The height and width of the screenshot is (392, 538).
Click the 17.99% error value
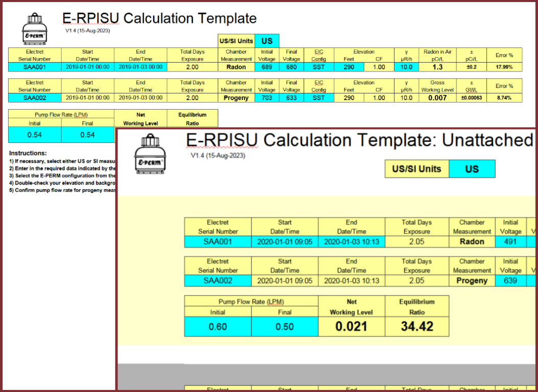[504, 67]
